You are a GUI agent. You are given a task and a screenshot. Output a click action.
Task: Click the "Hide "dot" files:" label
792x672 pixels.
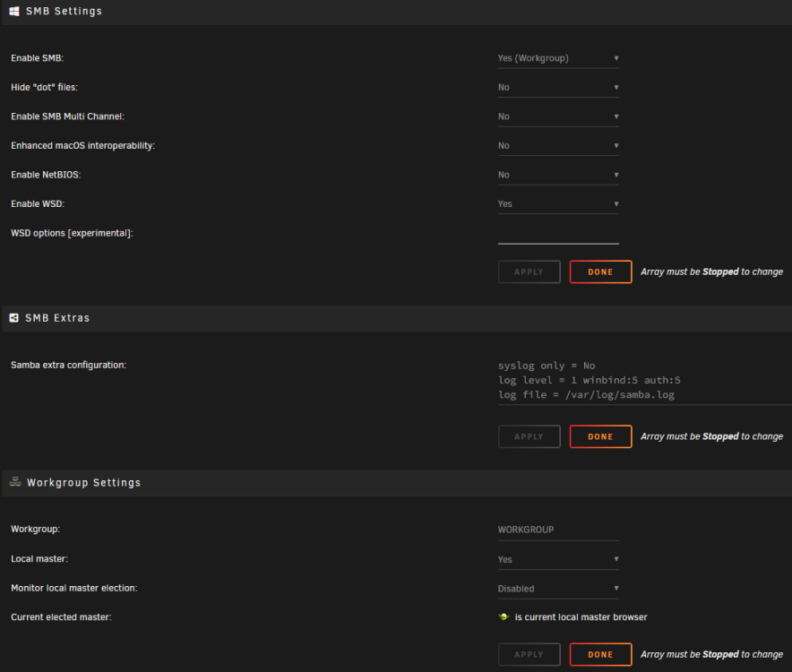point(45,88)
